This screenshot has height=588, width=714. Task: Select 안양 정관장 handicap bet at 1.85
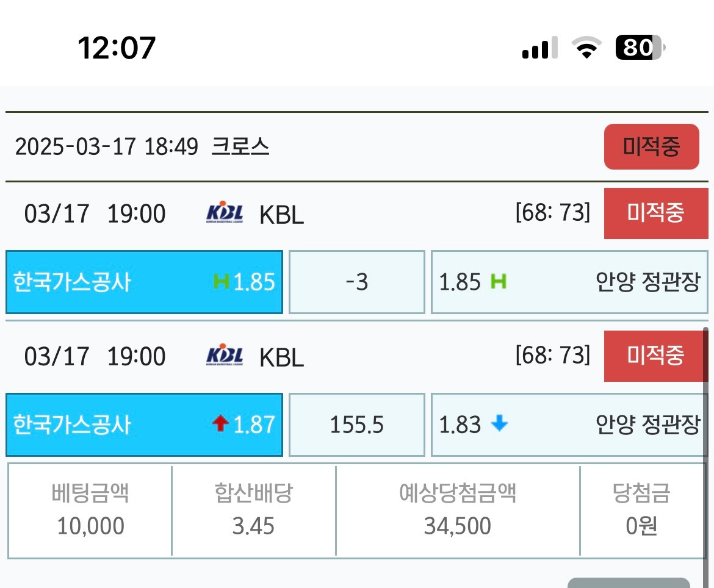tap(569, 282)
